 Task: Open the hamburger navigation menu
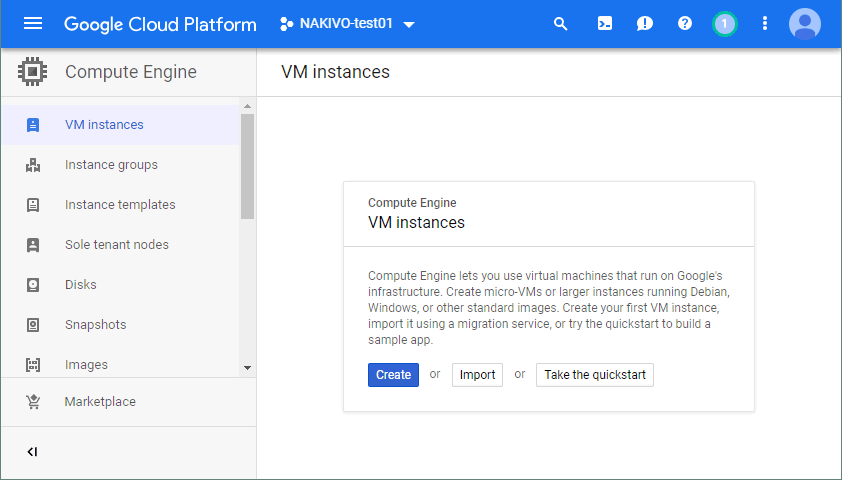pyautogui.click(x=33, y=24)
